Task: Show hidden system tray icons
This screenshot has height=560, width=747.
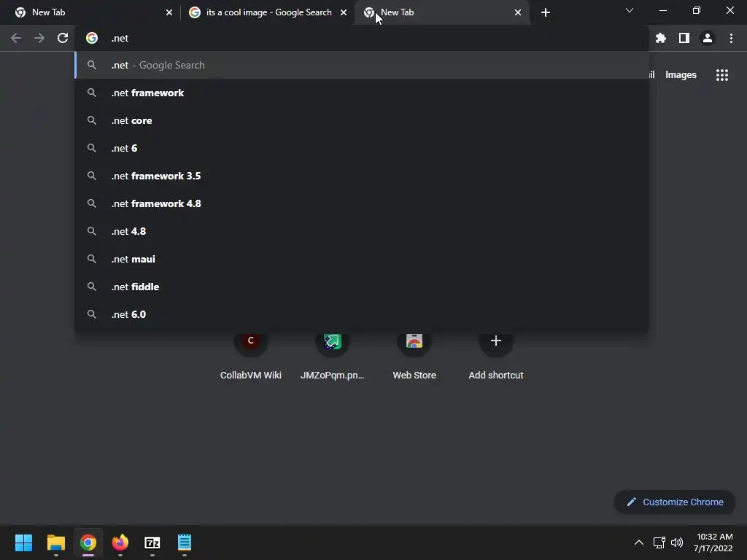Action: click(x=639, y=542)
